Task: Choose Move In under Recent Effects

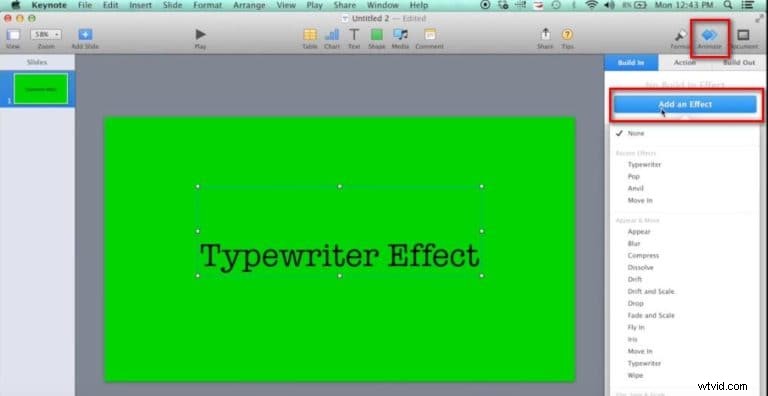Action: (640, 200)
